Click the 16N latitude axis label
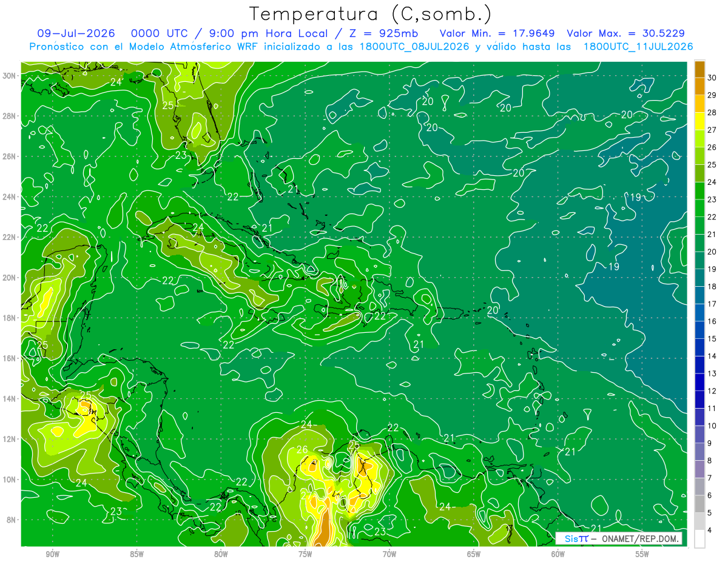 pyautogui.click(x=10, y=358)
